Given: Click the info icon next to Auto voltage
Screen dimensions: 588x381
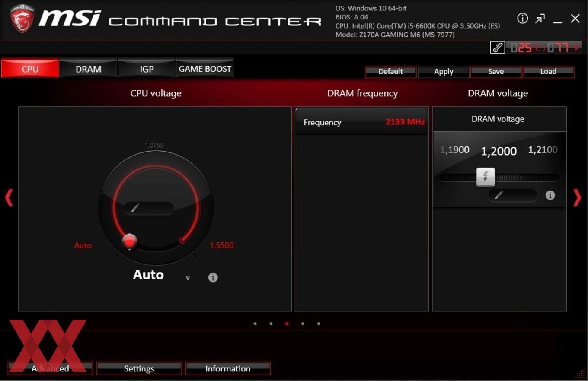Looking at the screenshot, I should tap(213, 277).
